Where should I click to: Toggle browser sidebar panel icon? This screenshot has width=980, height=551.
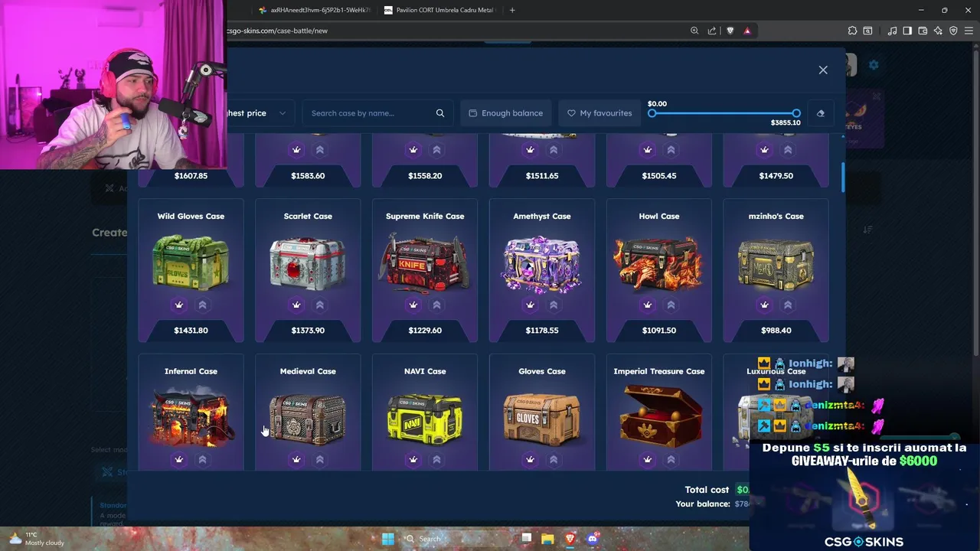click(907, 31)
